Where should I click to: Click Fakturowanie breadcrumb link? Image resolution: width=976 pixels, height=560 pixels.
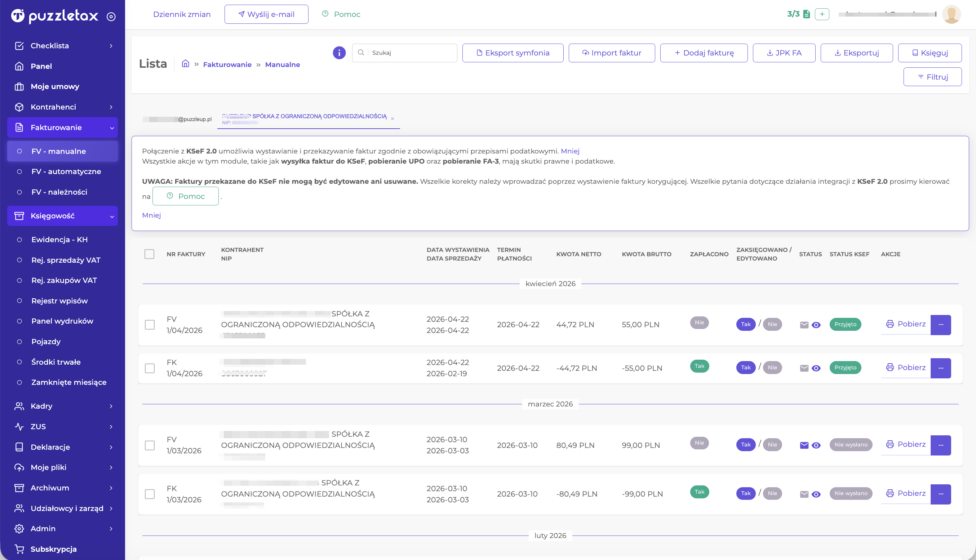pos(227,65)
